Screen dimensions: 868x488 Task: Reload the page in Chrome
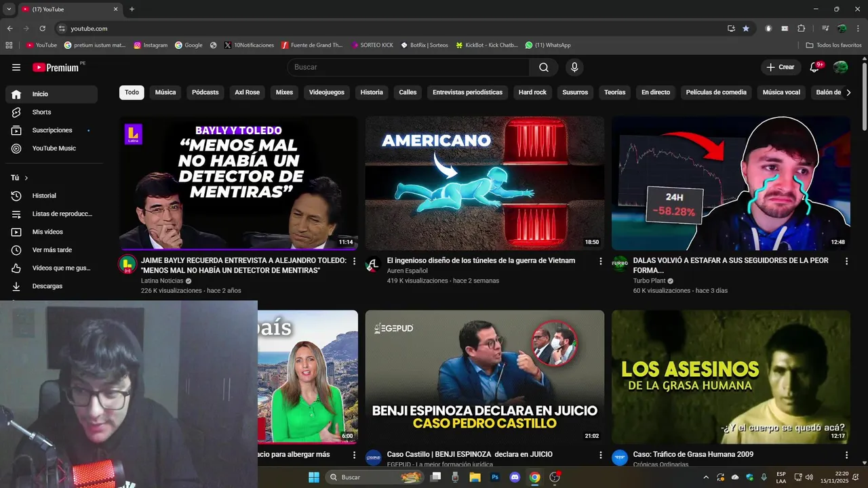click(x=42, y=28)
